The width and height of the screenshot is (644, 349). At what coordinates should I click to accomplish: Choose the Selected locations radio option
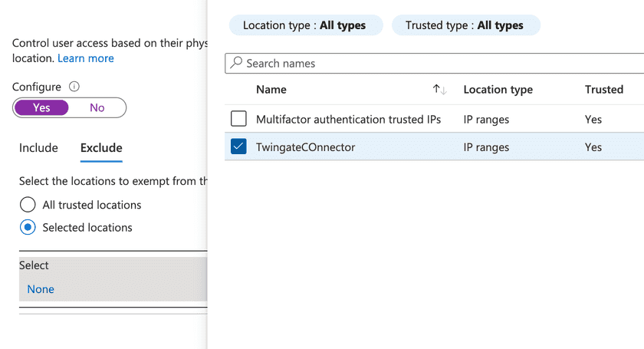28,227
